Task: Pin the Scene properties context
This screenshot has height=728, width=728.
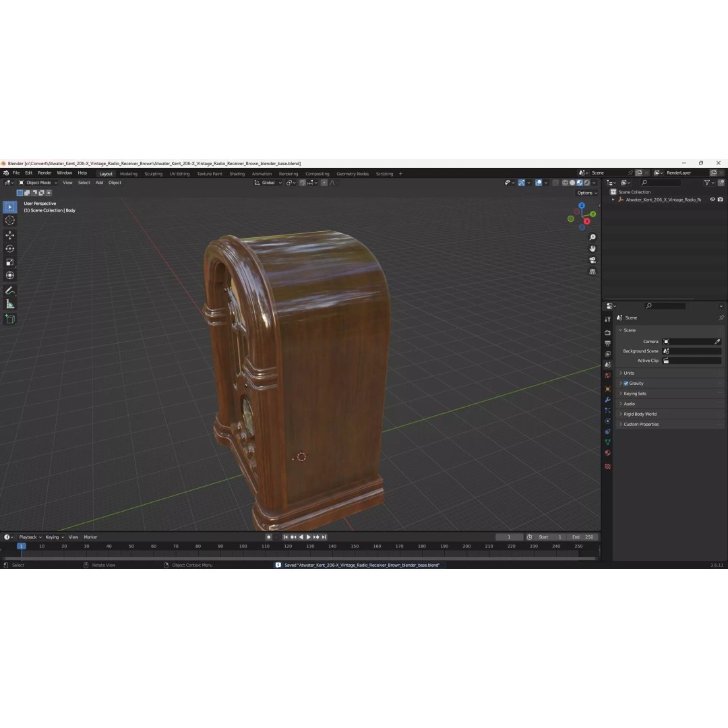Action: (x=721, y=318)
